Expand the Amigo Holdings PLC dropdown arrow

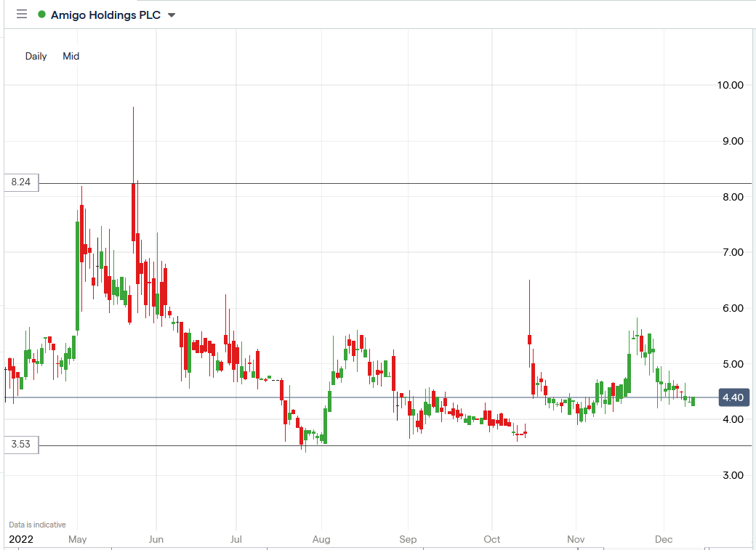point(171,15)
